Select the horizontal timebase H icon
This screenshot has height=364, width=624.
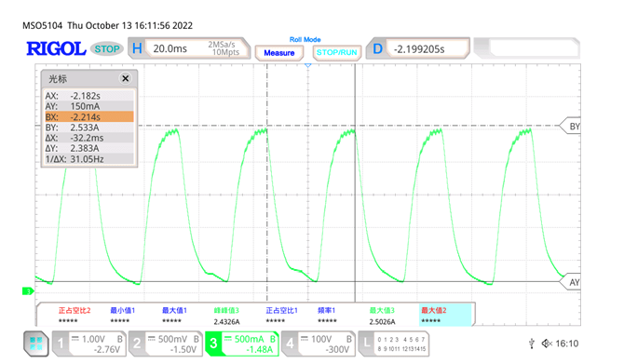tap(137, 48)
